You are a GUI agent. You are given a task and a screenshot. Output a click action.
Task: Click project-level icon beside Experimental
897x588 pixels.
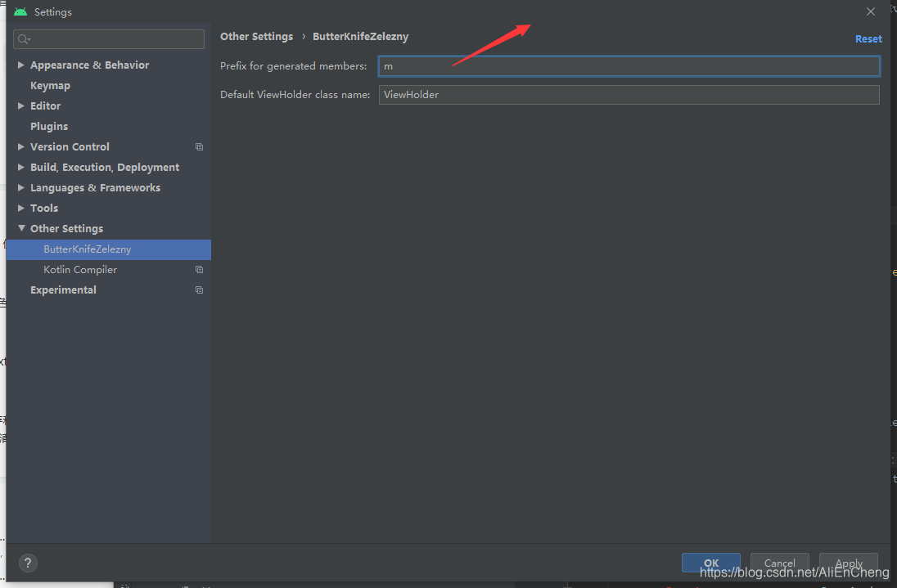[199, 290]
